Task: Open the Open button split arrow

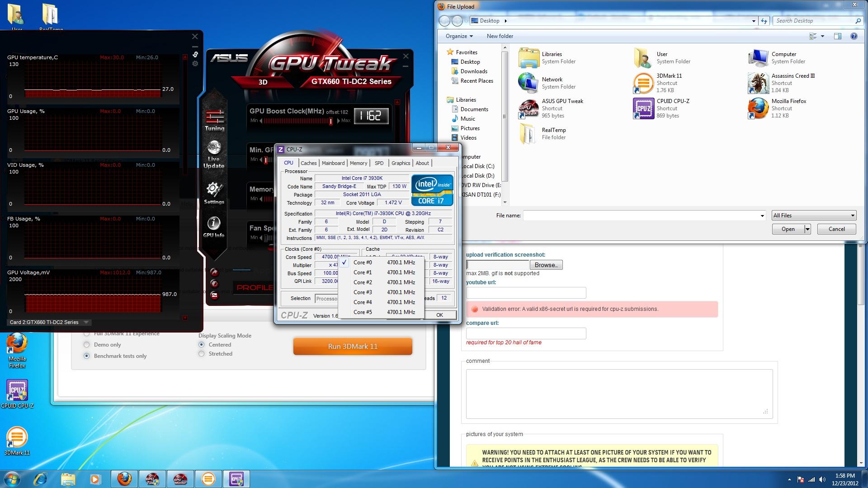Action: point(807,229)
